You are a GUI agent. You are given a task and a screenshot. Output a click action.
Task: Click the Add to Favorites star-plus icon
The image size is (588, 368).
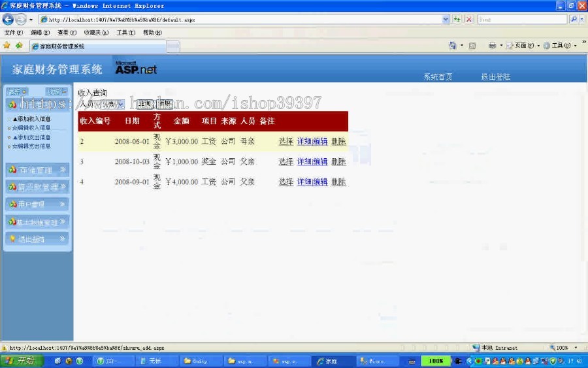click(19, 46)
